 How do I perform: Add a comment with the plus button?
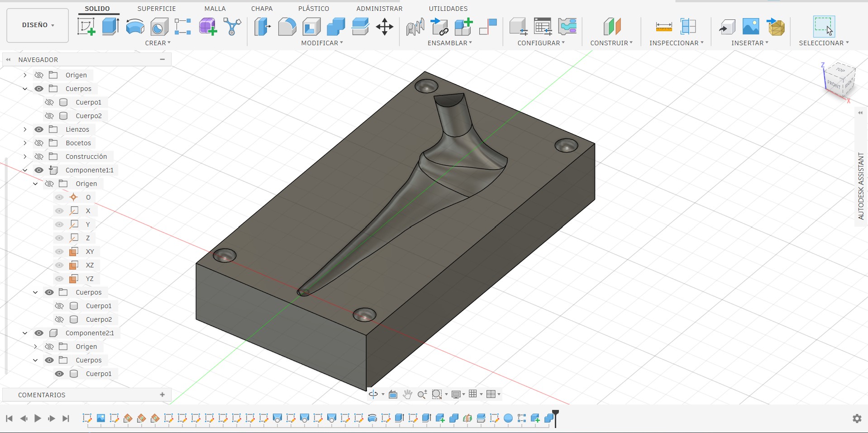coord(162,395)
